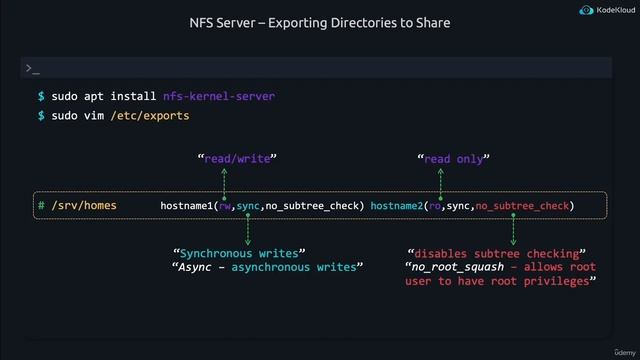Click hostname2 in the exports line
The width and height of the screenshot is (640, 360).
tap(396, 206)
